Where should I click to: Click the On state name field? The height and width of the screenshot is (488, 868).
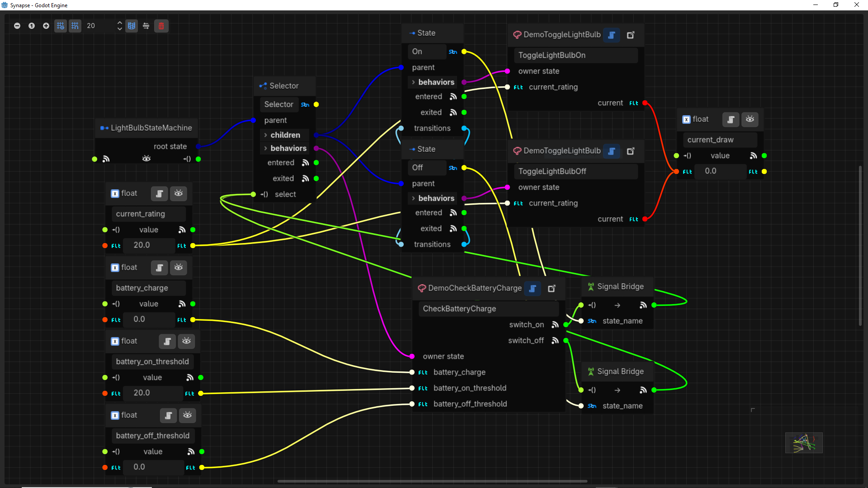tap(427, 52)
